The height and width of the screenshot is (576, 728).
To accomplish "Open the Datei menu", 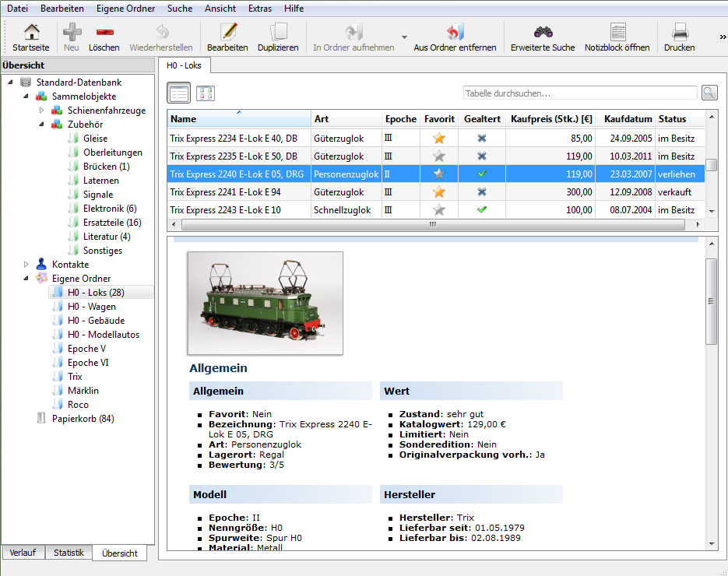I will tap(17, 9).
